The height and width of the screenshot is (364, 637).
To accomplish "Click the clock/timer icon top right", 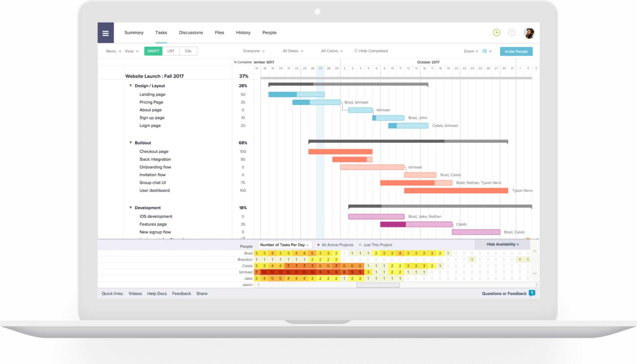I will pyautogui.click(x=497, y=32).
